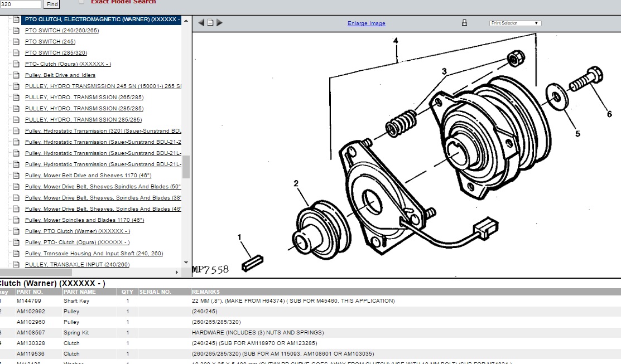Click Shaft Key part name

coord(76,300)
